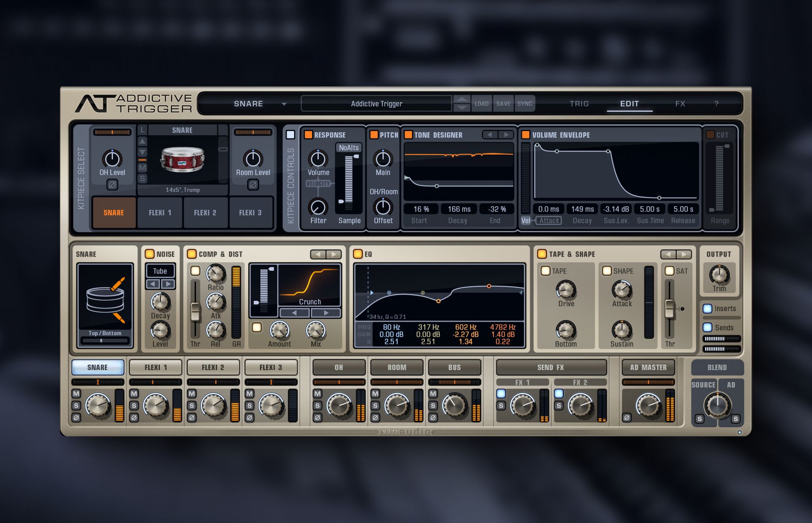Switch to the TRIG tab
The image size is (812, 523).
579,104
